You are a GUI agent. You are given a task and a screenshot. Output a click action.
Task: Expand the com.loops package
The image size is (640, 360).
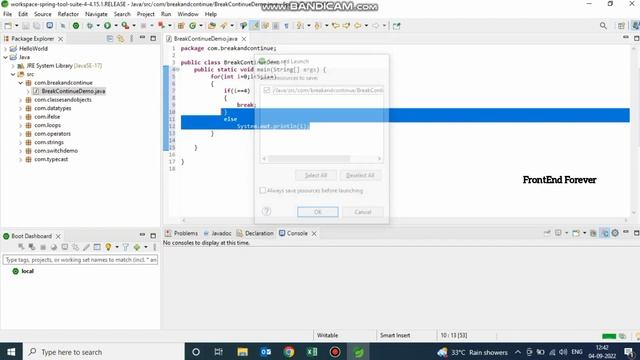click(x=20, y=125)
